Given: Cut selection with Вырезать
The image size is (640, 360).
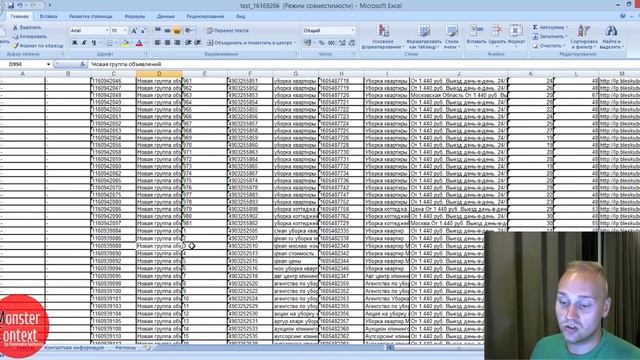Looking at the screenshot, I should click(27, 27).
